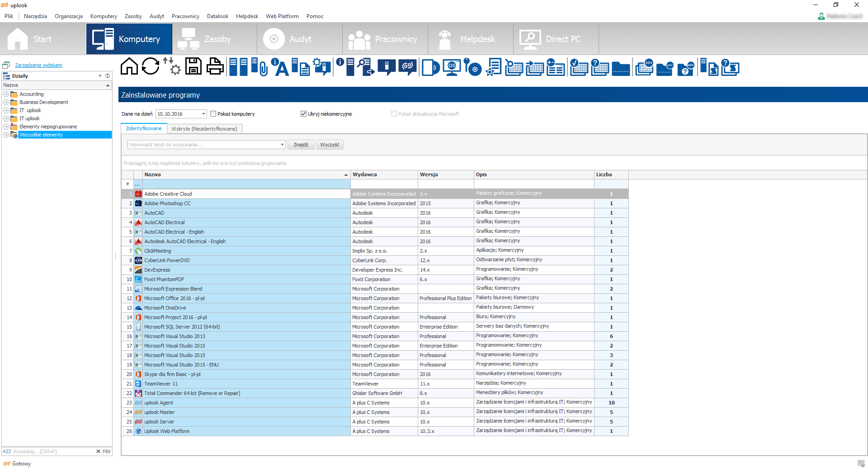This screenshot has width=868, height=470.
Task: Click the plain blue folder toolbar icon
Action: click(621, 68)
